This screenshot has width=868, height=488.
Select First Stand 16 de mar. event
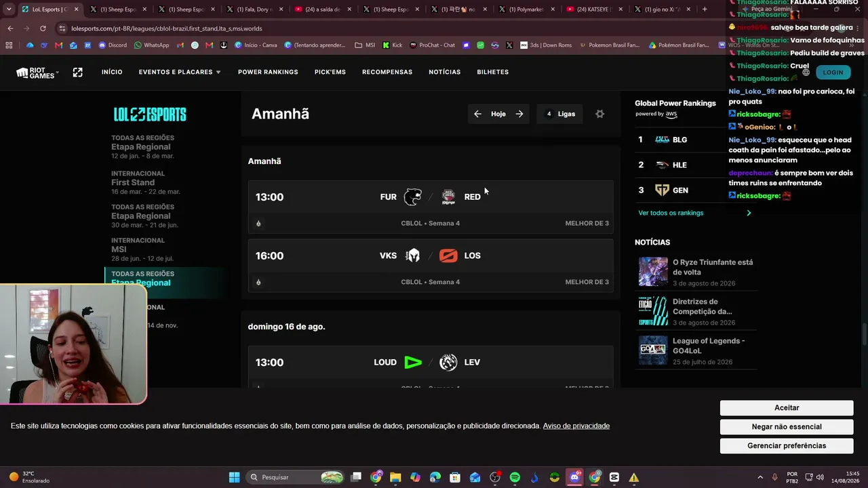click(x=146, y=182)
